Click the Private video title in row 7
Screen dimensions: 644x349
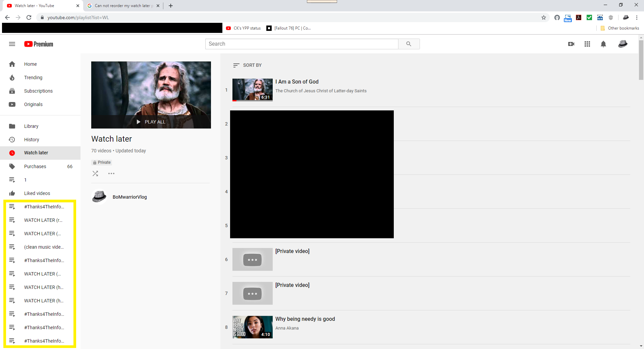tap(292, 285)
